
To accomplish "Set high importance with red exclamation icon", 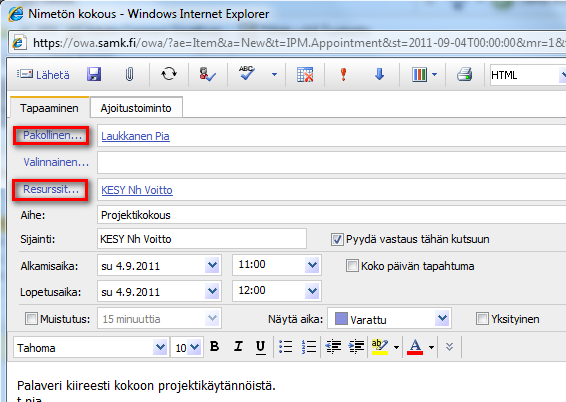I will (343, 74).
